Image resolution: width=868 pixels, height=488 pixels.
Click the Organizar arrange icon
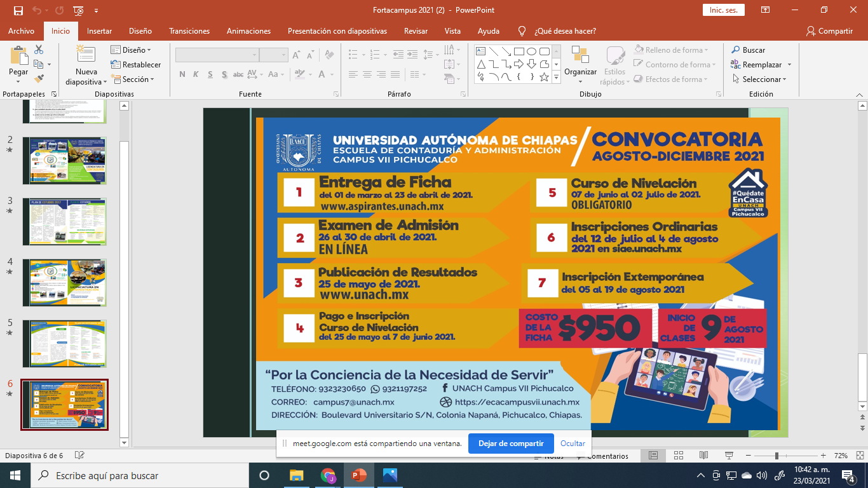(x=580, y=55)
